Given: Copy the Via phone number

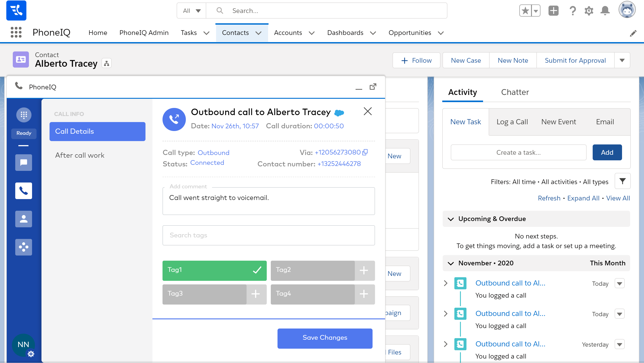Looking at the screenshot, I should click(x=365, y=152).
